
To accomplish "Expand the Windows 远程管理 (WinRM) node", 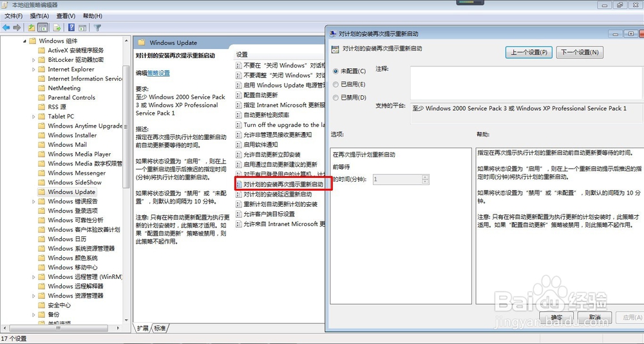I will point(33,277).
